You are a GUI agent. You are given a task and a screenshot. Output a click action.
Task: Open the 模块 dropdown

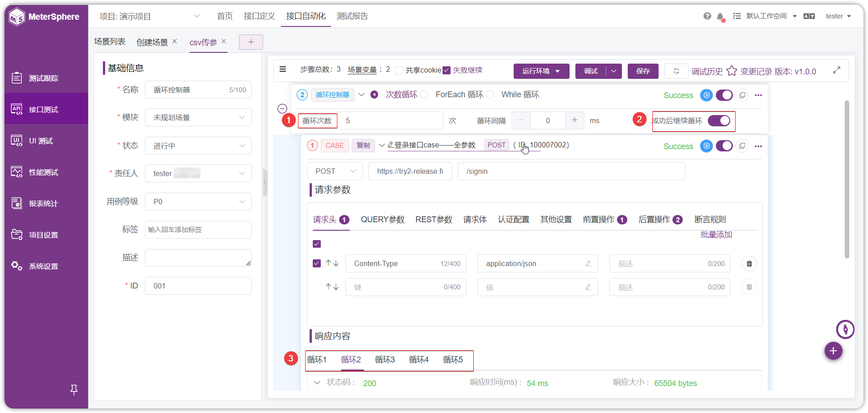[x=198, y=117]
